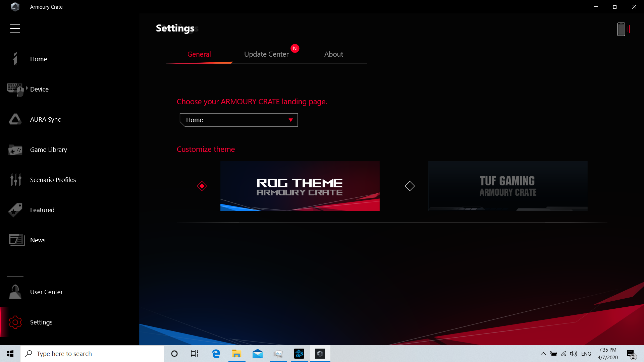The width and height of the screenshot is (644, 362).
Task: Click the taskbar search box
Action: [92, 354]
